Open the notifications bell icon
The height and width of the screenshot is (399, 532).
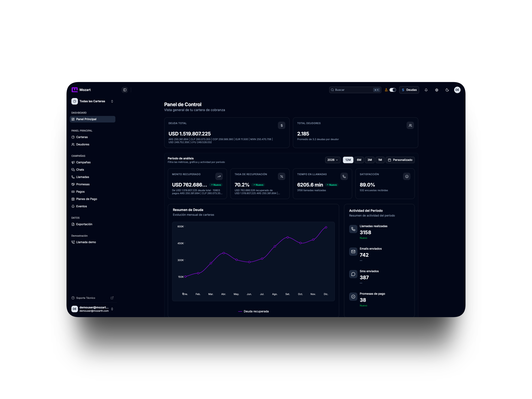[426, 90]
